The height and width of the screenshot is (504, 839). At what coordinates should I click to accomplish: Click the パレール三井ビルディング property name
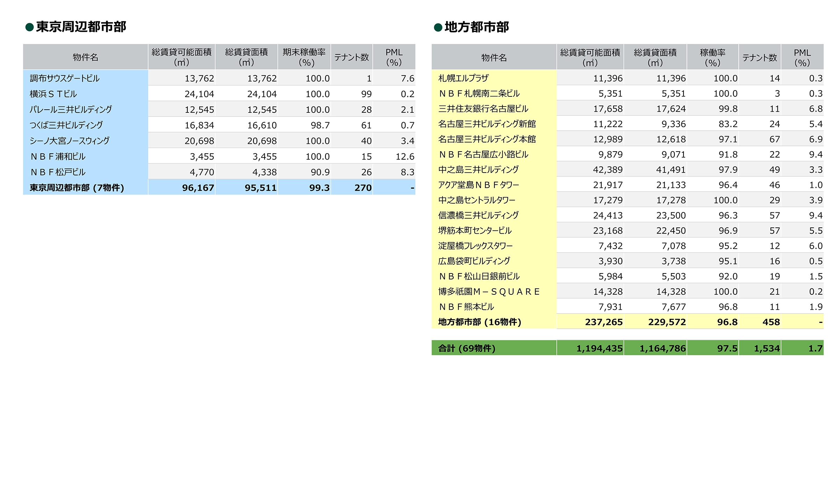[x=71, y=110]
